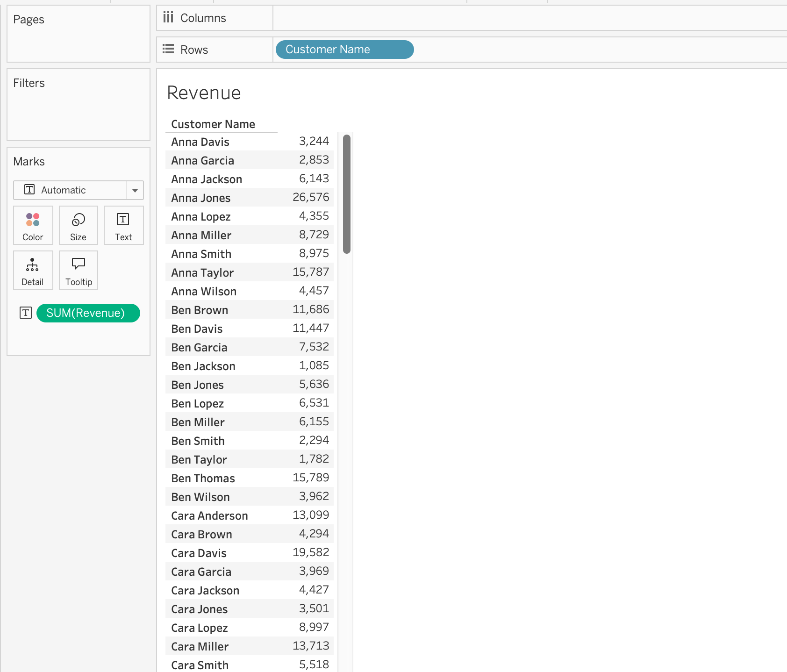
Task: Open the Tooltip marks card
Action: click(x=79, y=270)
